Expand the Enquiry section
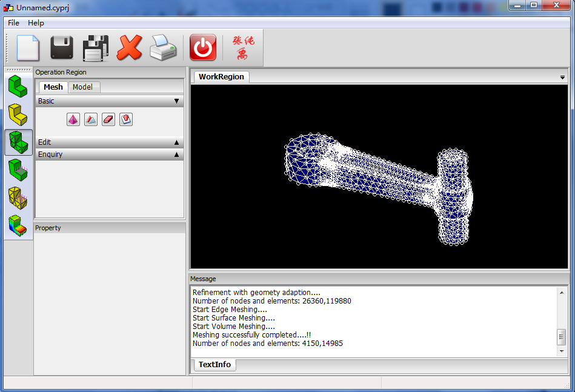Viewport: 575px width, 392px height. click(109, 154)
